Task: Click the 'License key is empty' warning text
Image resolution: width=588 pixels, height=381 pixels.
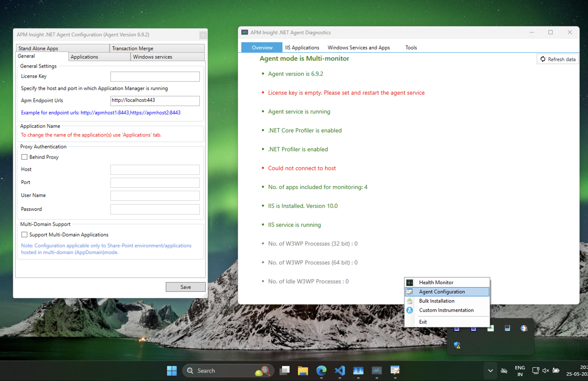Action: [x=346, y=93]
